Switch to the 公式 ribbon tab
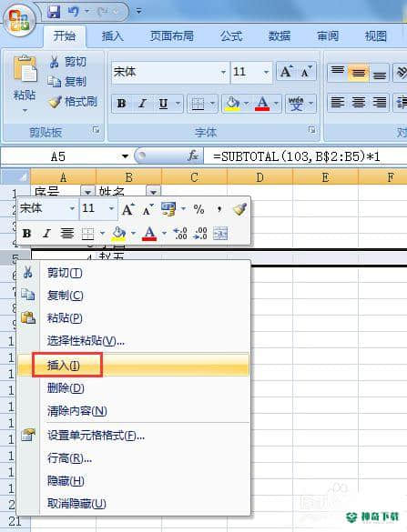Screen dimensions: 407x532 coord(231,36)
